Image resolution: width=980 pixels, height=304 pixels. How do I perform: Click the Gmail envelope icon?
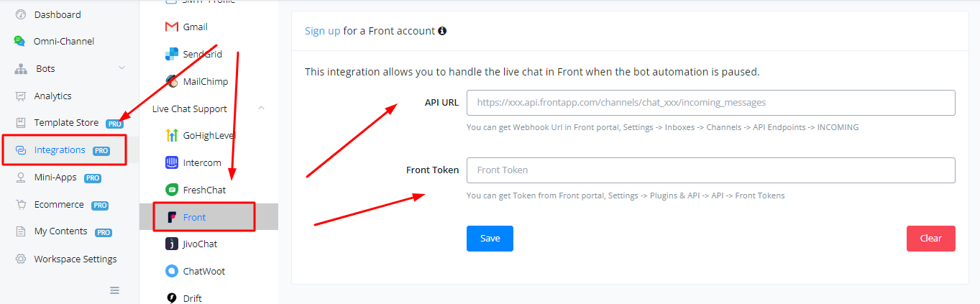click(x=171, y=27)
